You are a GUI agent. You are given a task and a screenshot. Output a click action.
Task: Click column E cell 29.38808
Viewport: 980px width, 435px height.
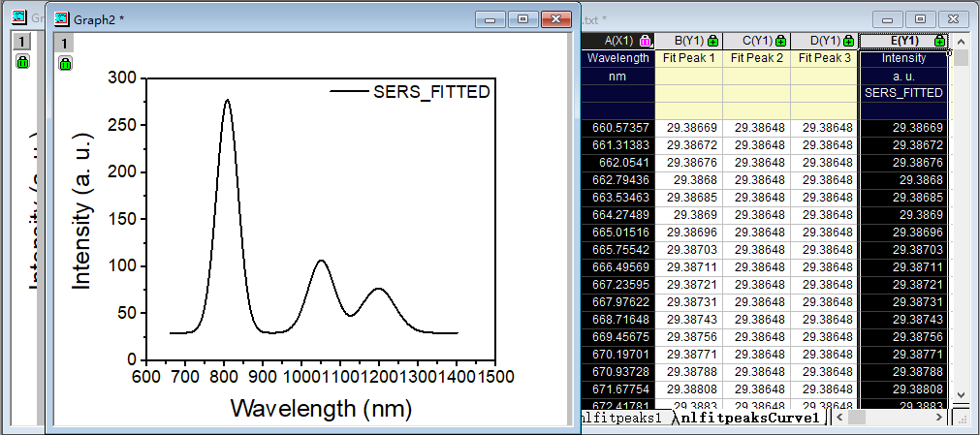click(903, 388)
